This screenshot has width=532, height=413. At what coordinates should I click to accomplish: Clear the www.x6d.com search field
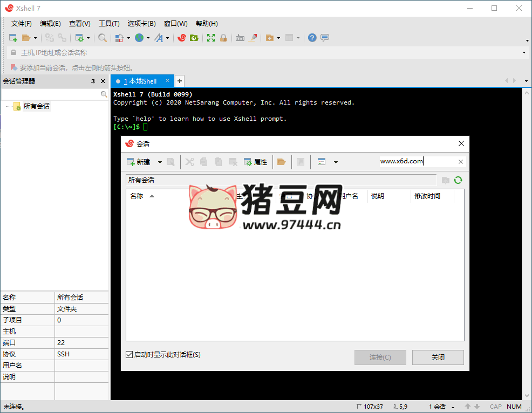461,161
